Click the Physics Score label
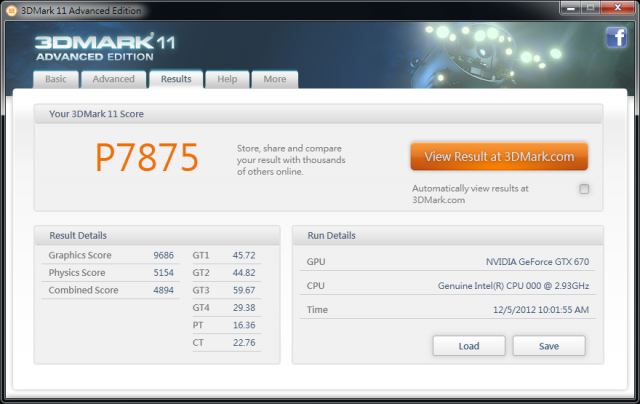 (77, 273)
